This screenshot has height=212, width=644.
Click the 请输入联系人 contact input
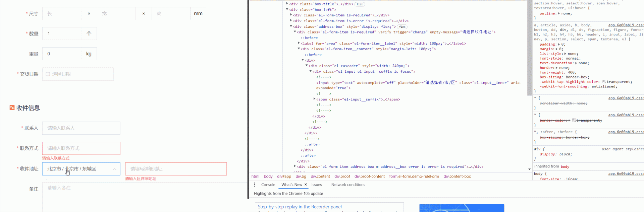click(x=81, y=128)
